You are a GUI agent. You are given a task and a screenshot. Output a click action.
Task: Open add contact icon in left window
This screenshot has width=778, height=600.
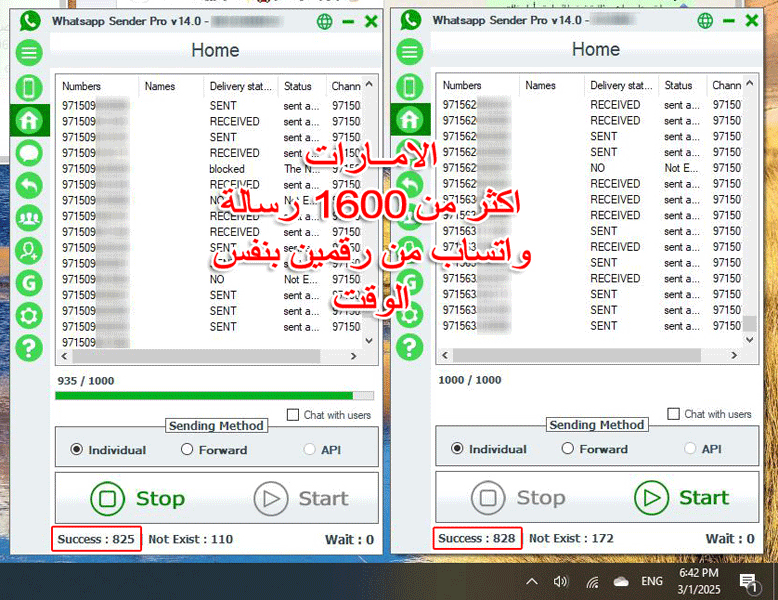point(29,251)
